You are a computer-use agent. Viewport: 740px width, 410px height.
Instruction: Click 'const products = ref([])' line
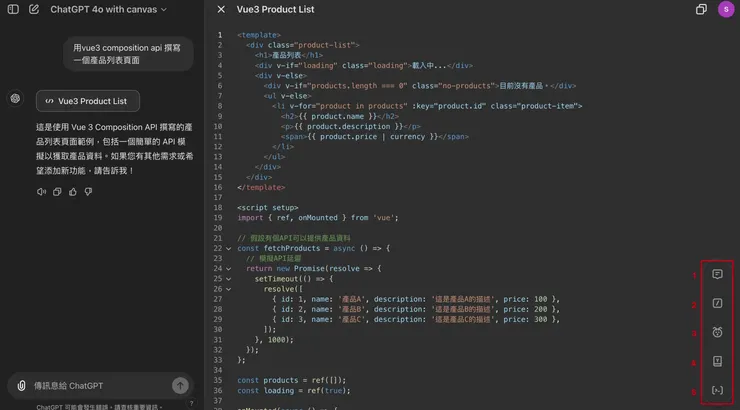pyautogui.click(x=291, y=380)
